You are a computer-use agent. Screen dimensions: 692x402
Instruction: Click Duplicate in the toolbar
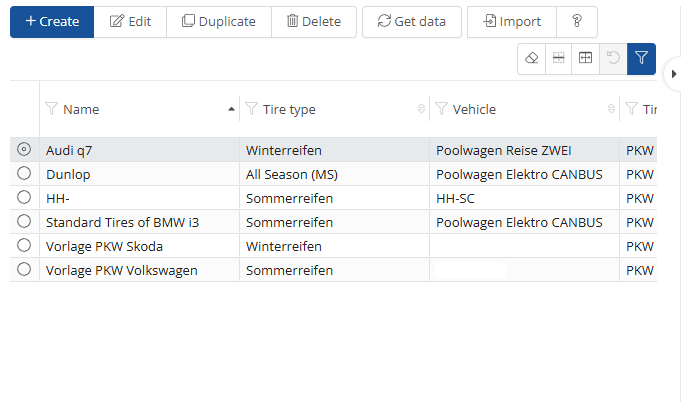coord(218,21)
